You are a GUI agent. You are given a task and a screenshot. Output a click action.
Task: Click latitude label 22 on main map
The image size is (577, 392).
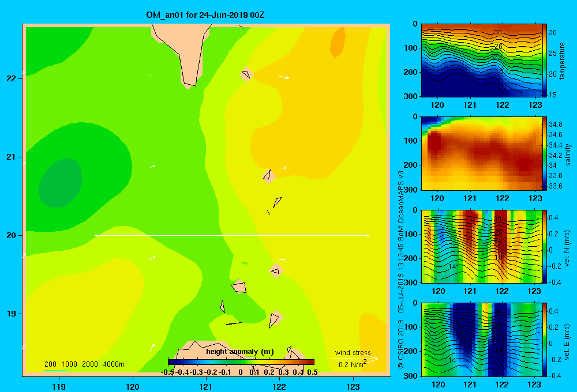(x=12, y=78)
